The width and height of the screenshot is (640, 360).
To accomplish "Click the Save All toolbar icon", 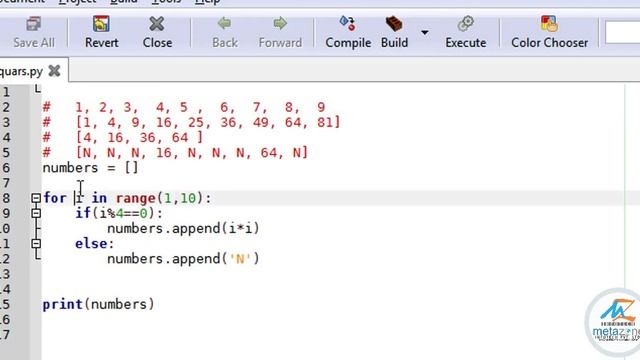I will (33, 32).
